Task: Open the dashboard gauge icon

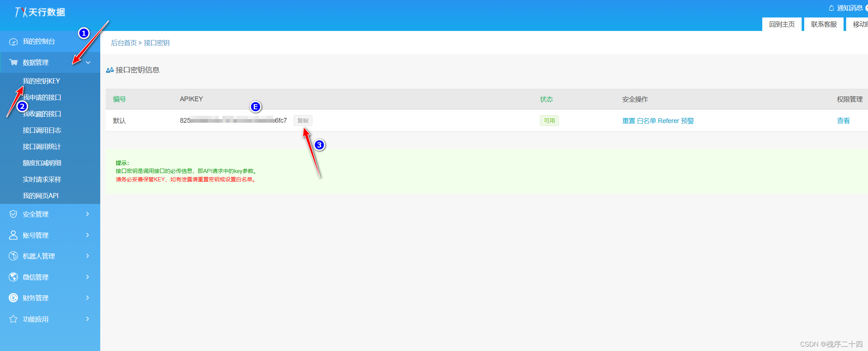Action: (13, 42)
